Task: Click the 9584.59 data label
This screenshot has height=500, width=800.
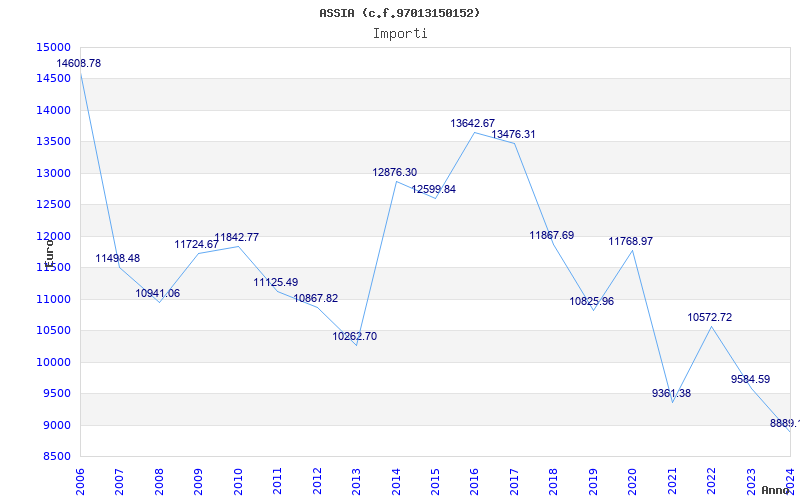Action: (751, 379)
